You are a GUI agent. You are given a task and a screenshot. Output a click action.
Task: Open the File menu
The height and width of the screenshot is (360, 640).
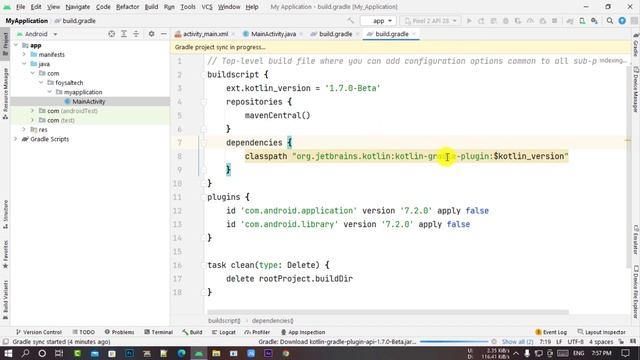pyautogui.click(x=20, y=7)
